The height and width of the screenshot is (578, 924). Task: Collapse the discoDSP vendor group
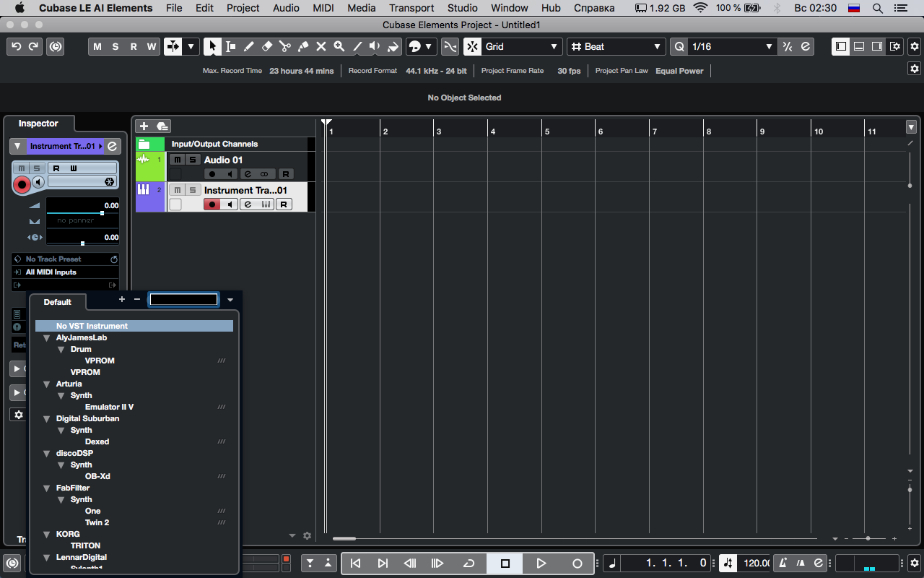(x=46, y=454)
